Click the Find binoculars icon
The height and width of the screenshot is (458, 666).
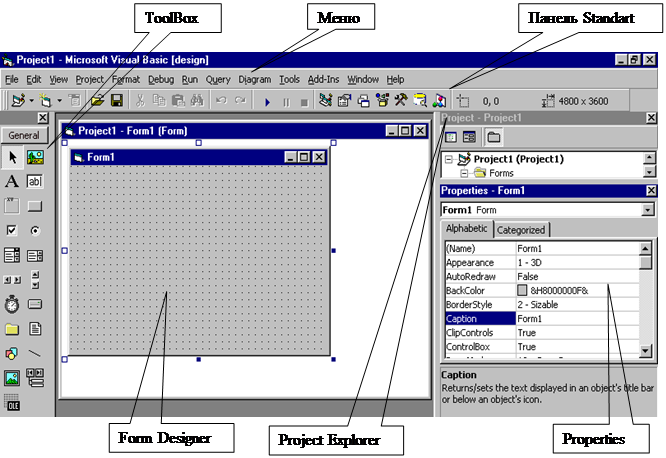pyautogui.click(x=197, y=101)
